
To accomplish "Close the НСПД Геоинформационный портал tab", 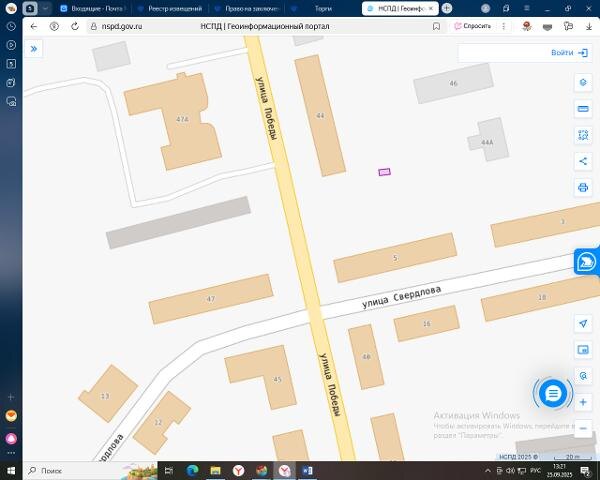I will coord(431,8).
